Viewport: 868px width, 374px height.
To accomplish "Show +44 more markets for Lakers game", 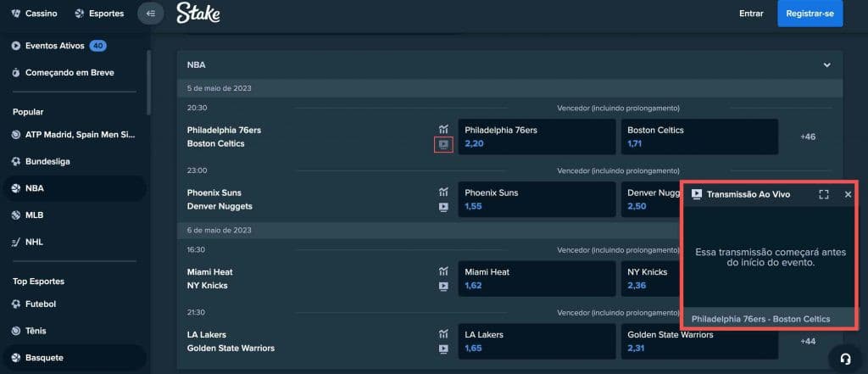I will (808, 341).
